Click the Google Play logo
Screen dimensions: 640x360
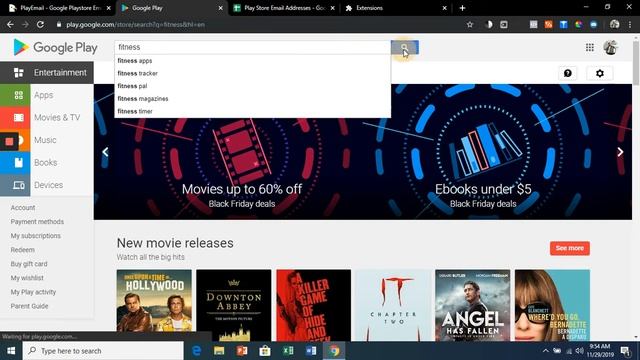[x=55, y=47]
